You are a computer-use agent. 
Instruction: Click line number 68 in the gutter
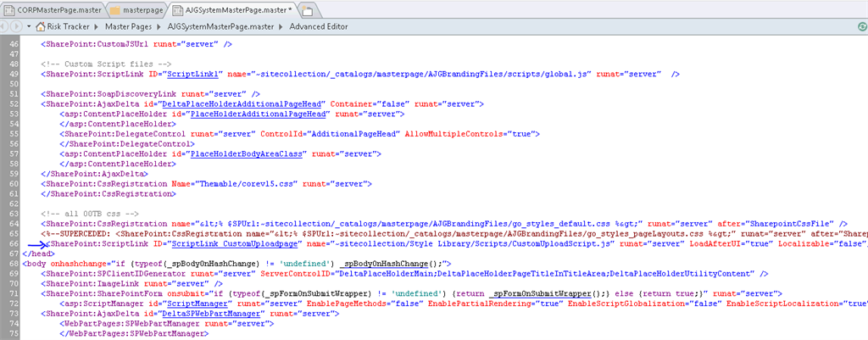(x=14, y=264)
